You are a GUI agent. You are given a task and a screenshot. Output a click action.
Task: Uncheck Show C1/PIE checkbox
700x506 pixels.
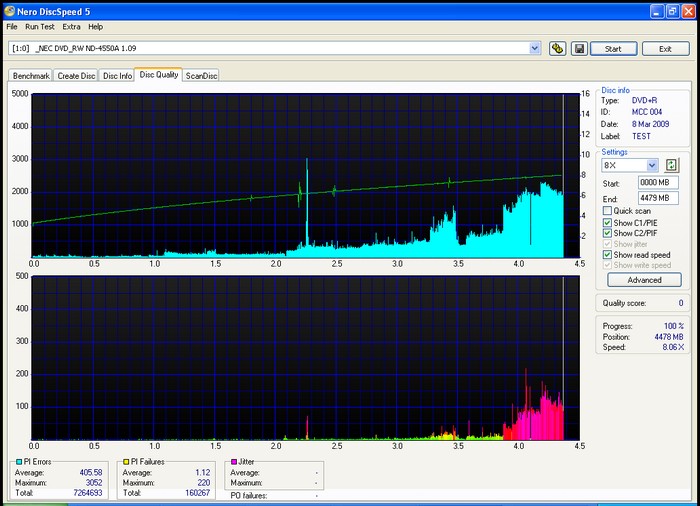[607, 222]
